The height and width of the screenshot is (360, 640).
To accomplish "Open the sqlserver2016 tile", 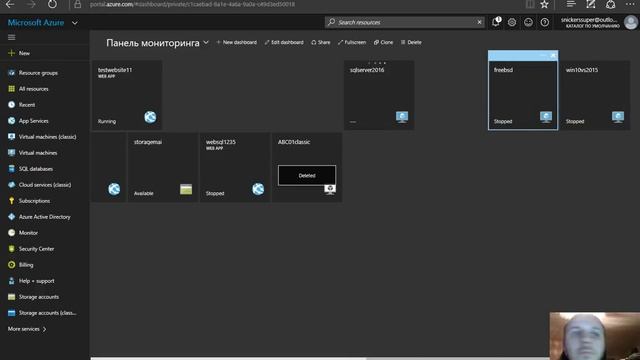I will pos(379,95).
